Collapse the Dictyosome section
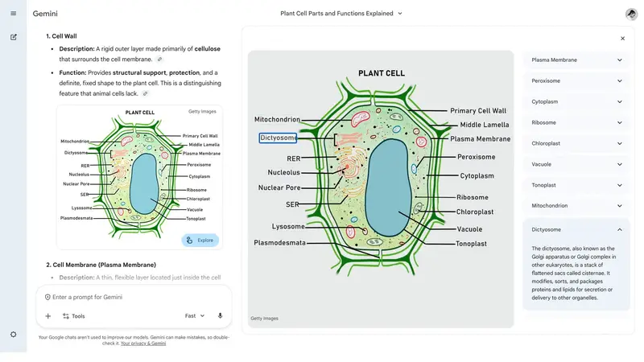The image size is (644, 362). (x=619, y=229)
